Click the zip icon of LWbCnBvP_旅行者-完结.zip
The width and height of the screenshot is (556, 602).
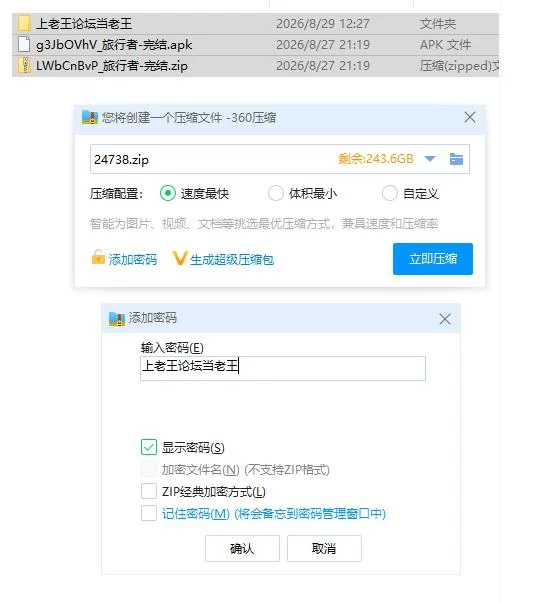point(24,65)
